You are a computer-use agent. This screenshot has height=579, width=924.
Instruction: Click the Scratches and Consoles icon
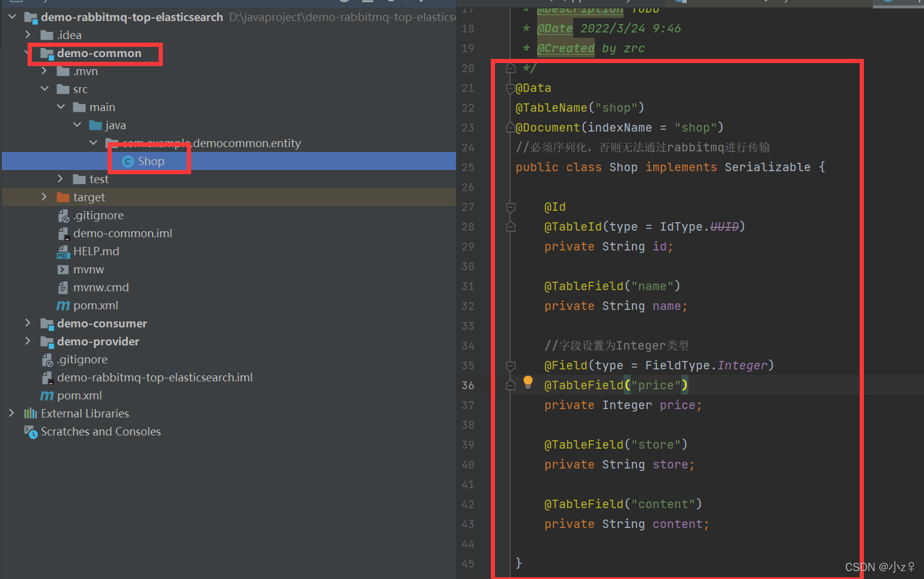(x=31, y=432)
